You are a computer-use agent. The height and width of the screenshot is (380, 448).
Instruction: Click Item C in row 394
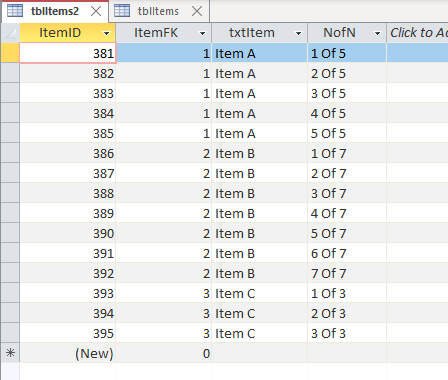tap(260, 313)
